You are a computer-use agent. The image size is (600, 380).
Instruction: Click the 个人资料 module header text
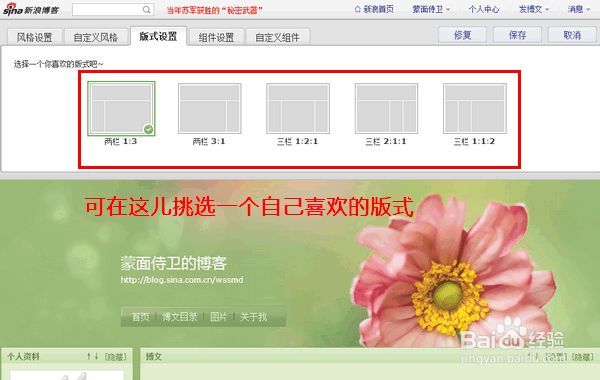pyautogui.click(x=23, y=357)
